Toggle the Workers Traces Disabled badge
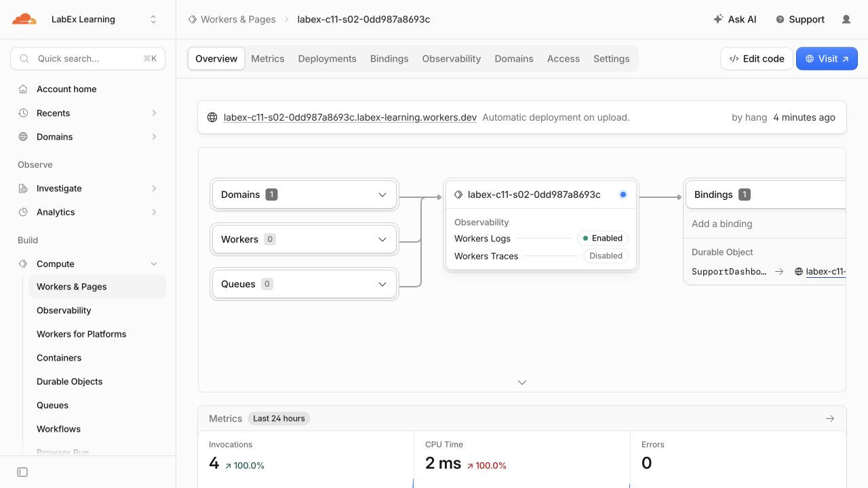868x488 pixels. point(606,256)
